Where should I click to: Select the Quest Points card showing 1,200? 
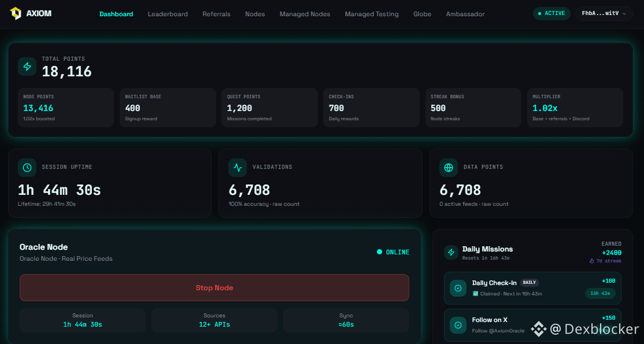pyautogui.click(x=270, y=108)
